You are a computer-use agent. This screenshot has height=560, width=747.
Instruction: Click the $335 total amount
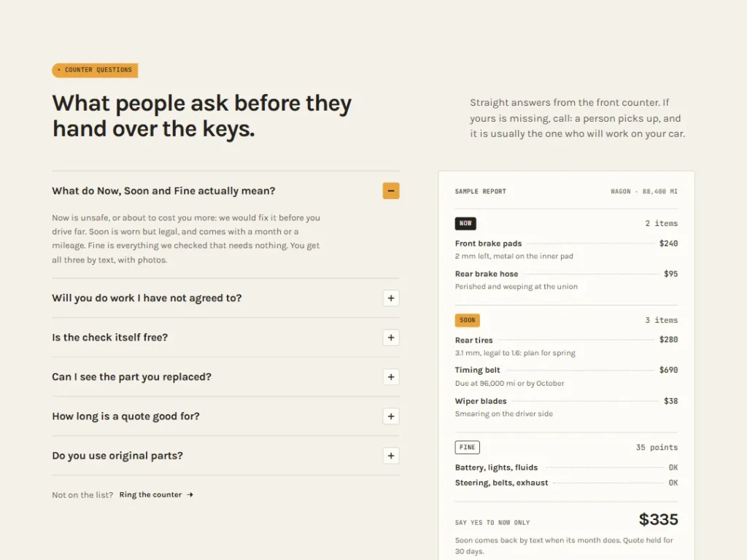pyautogui.click(x=659, y=519)
